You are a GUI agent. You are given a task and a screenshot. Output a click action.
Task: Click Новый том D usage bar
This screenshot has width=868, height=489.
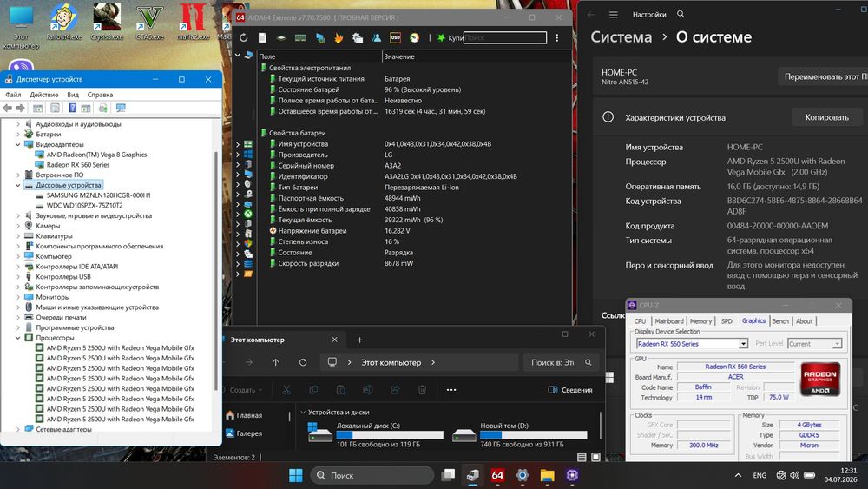coord(534,435)
